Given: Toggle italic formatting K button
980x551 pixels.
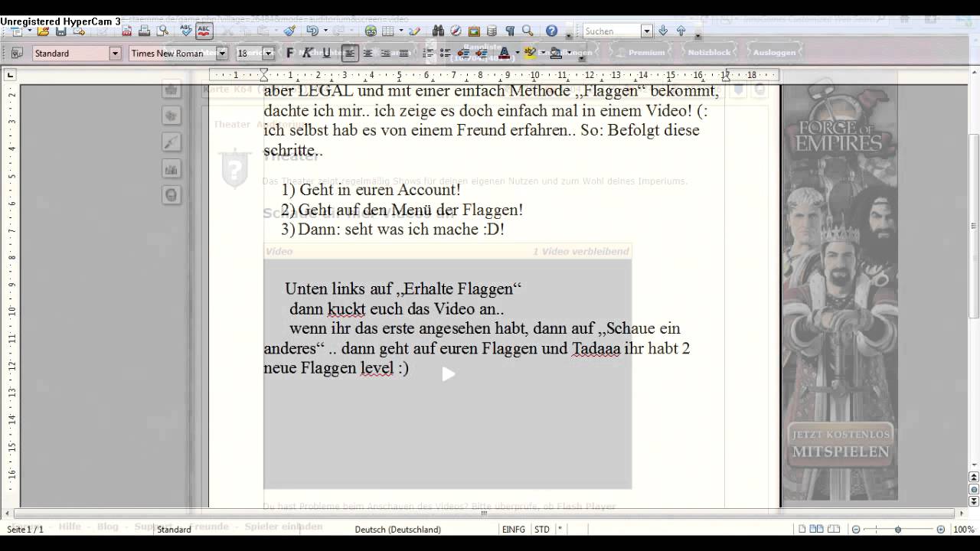Looking at the screenshot, I should [x=307, y=54].
